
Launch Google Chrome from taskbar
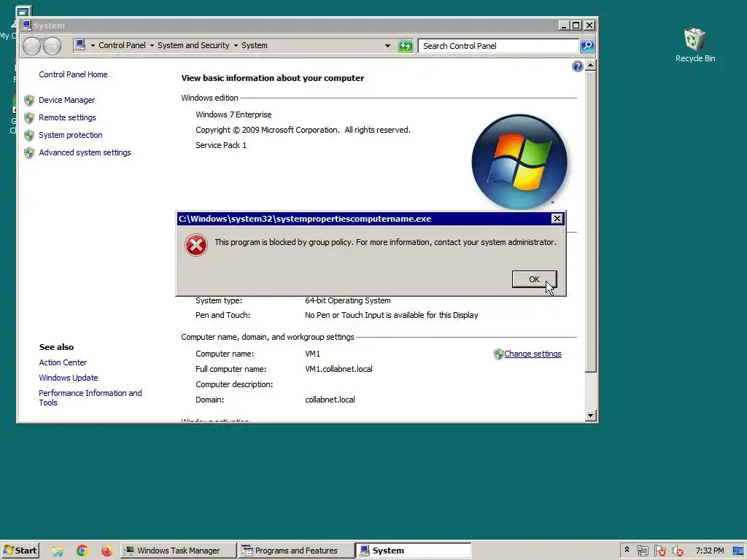pos(82,551)
